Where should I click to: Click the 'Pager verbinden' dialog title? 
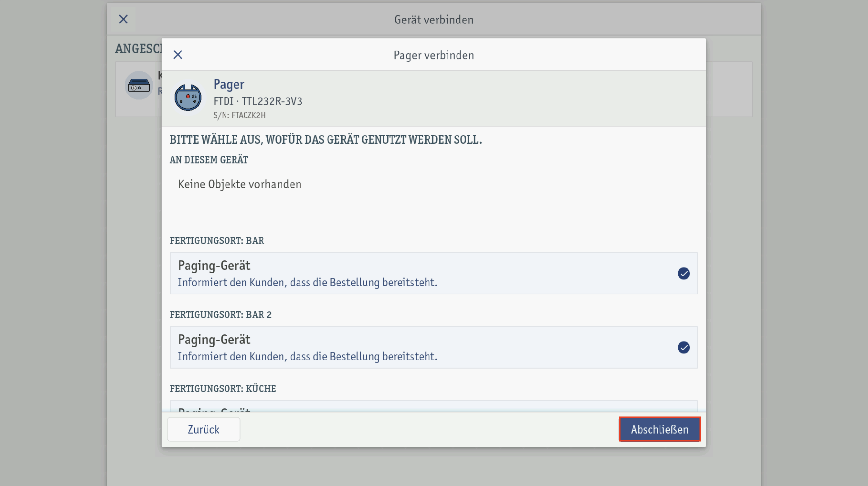coord(434,55)
